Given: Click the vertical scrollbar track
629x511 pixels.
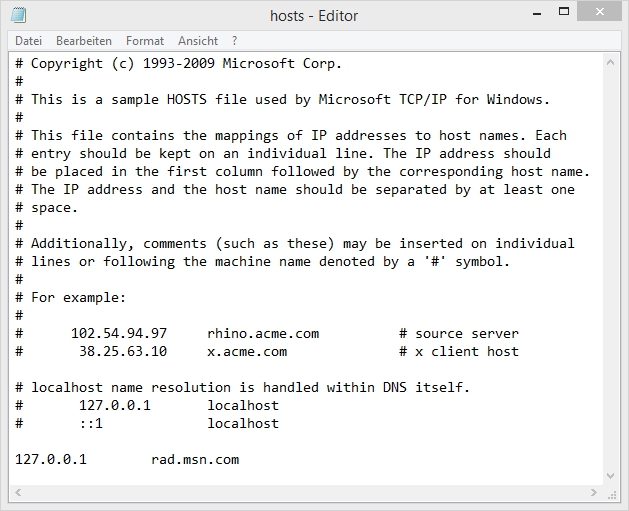Looking at the screenshot, I should coord(612,270).
